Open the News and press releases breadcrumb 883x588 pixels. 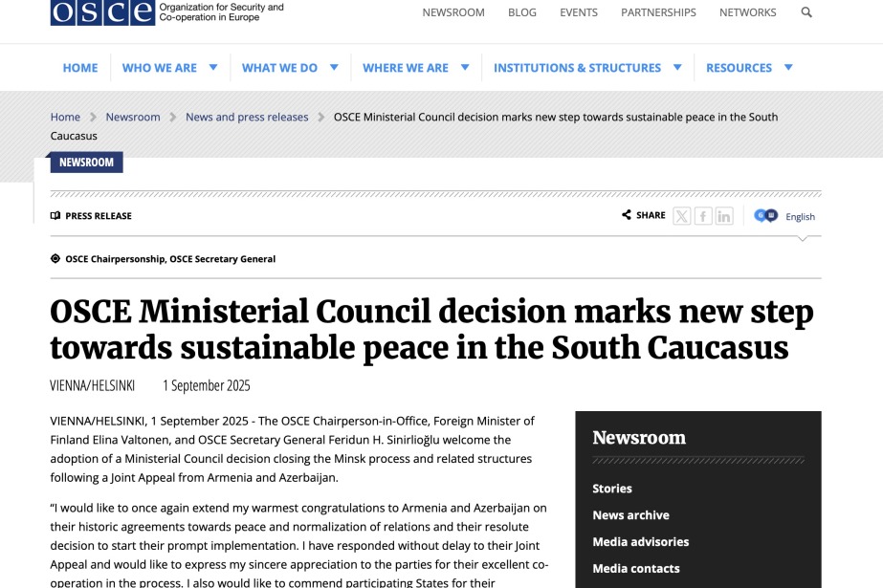(247, 117)
